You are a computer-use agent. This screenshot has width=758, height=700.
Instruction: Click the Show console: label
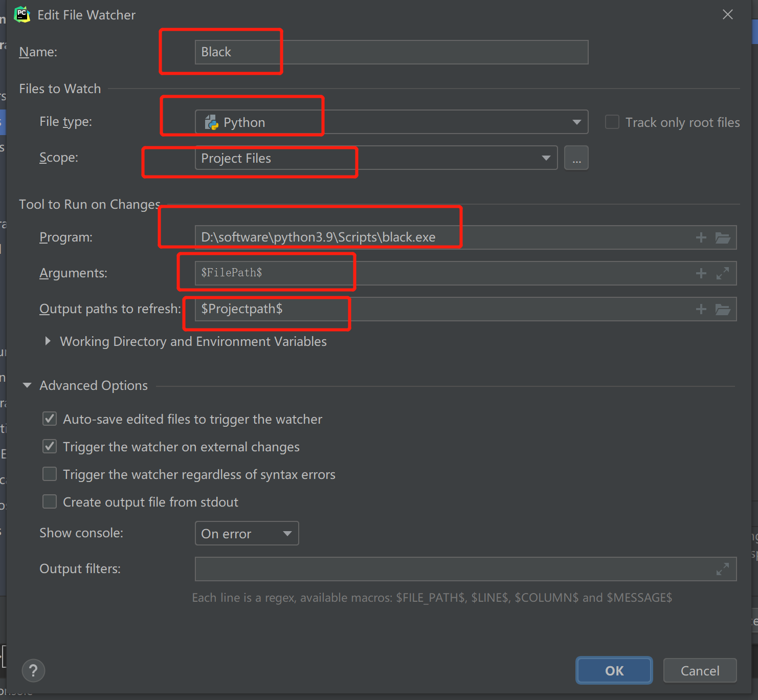81,533
